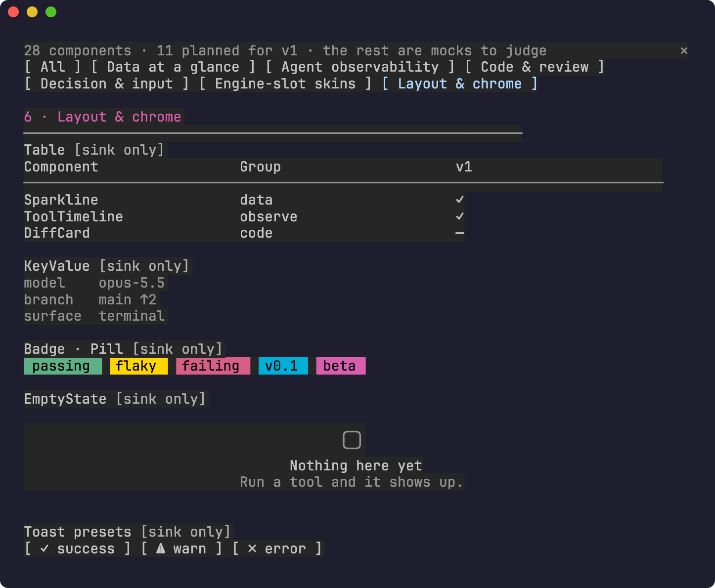Trigger the warn toast preset

point(181,548)
